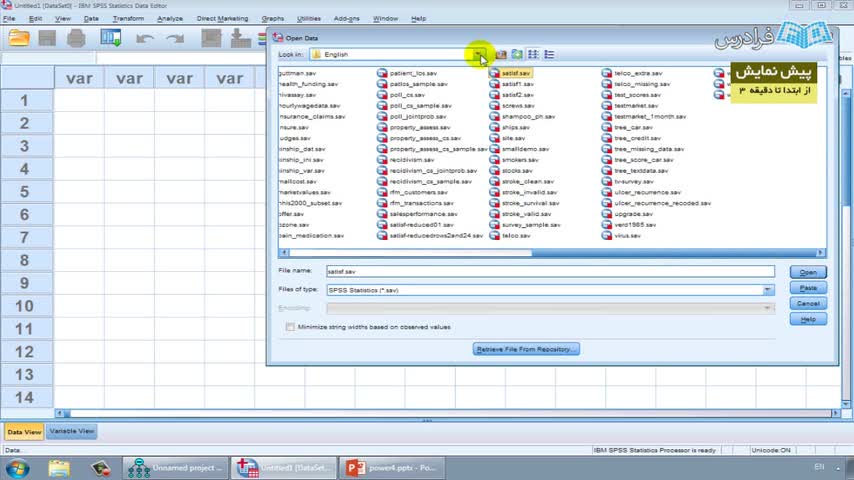Click the Recall recent dialogs toolbar icon

click(111, 38)
